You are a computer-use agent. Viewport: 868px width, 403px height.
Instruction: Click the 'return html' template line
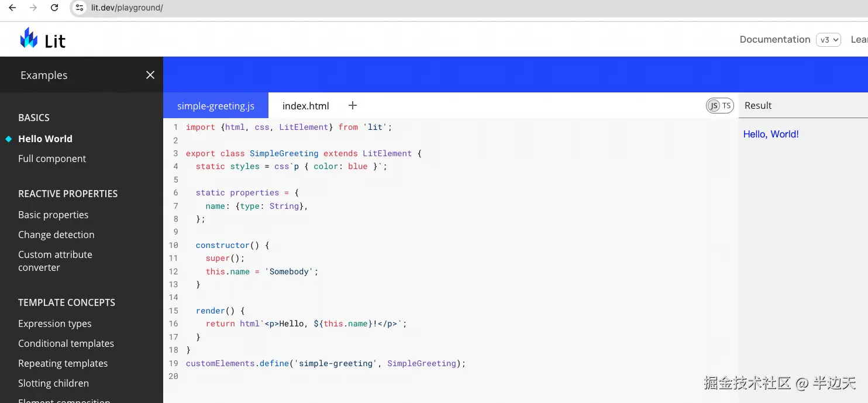[x=306, y=323]
